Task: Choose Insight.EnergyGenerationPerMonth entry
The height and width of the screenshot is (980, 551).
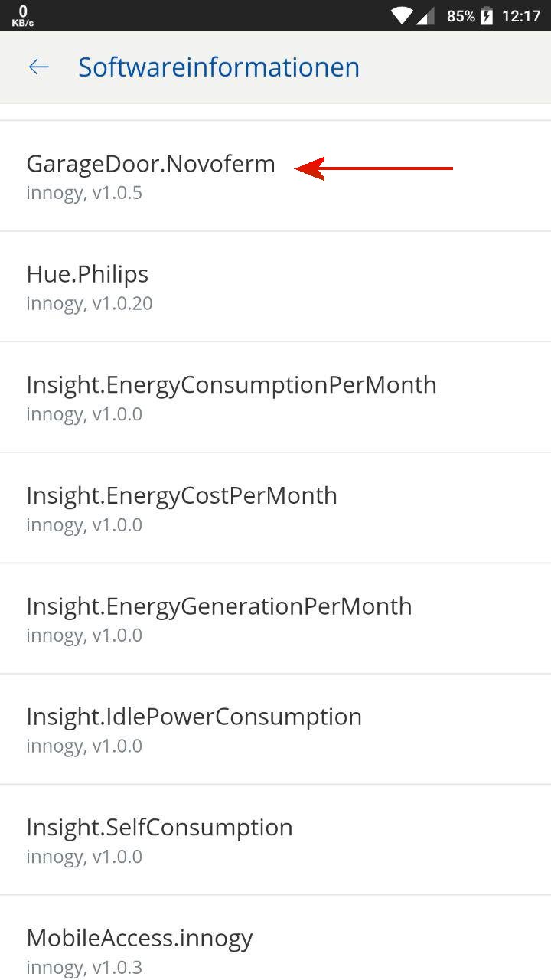Action: [x=219, y=606]
